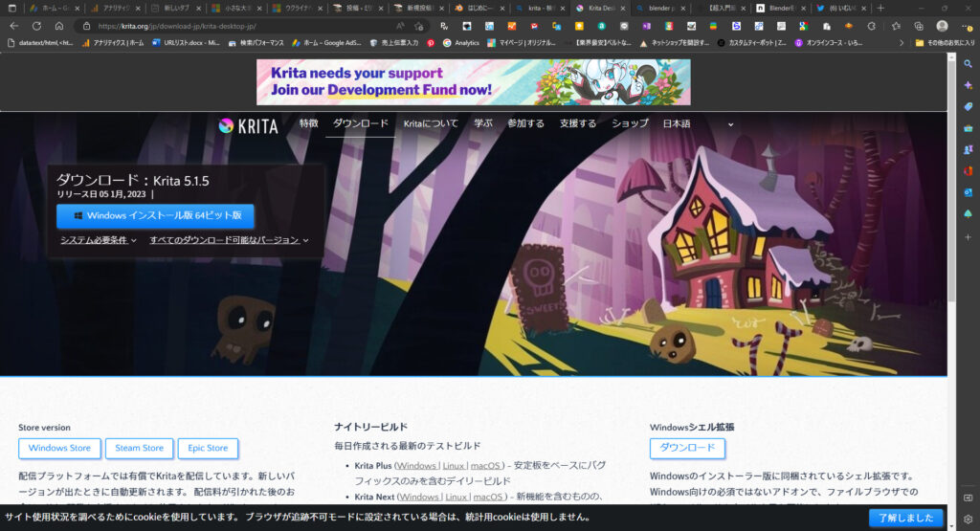Image resolution: width=980 pixels, height=531 pixels.
Task: Open Krita Plus Linux link
Action: click(x=454, y=465)
